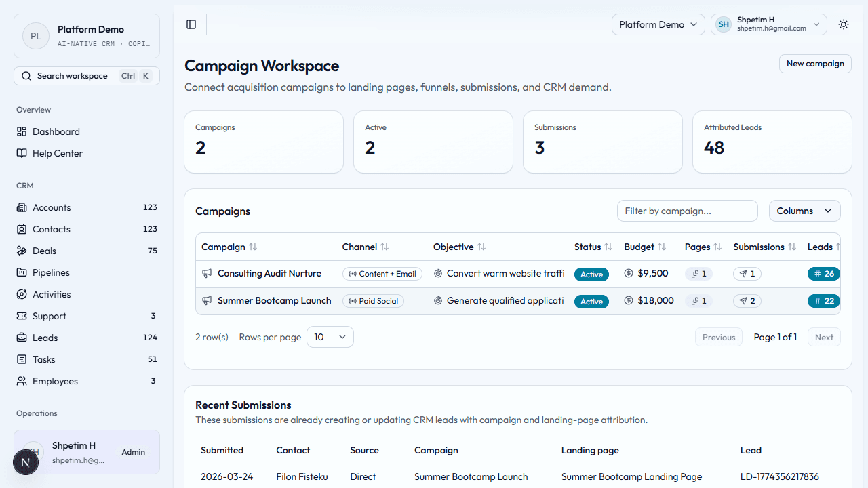Select the Deals icon in the sidebar
868x488 pixels.
click(22, 251)
